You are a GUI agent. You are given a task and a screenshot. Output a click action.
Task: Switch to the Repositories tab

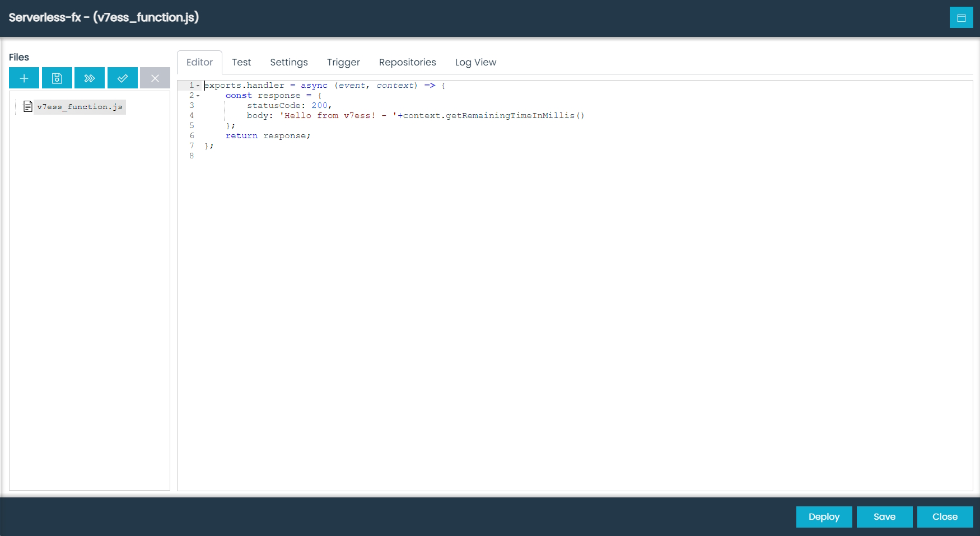click(407, 62)
